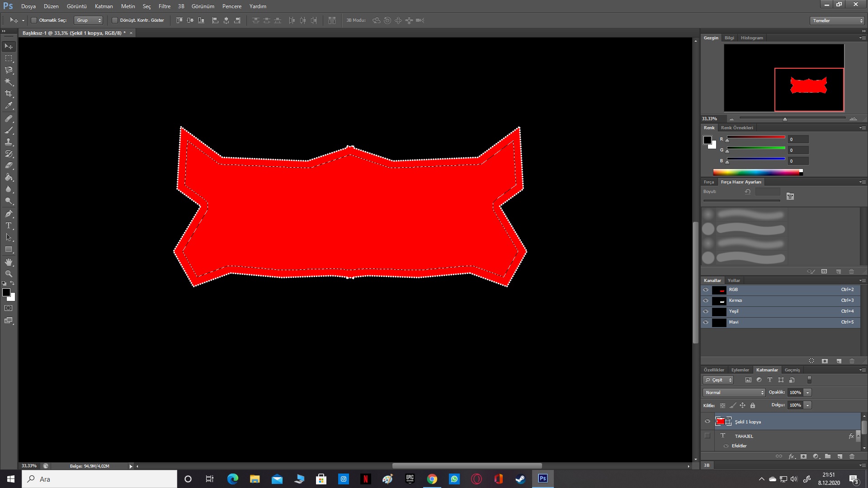Change screen mode icon in toolbar
The height and width of the screenshot is (488, 868).
9,320
